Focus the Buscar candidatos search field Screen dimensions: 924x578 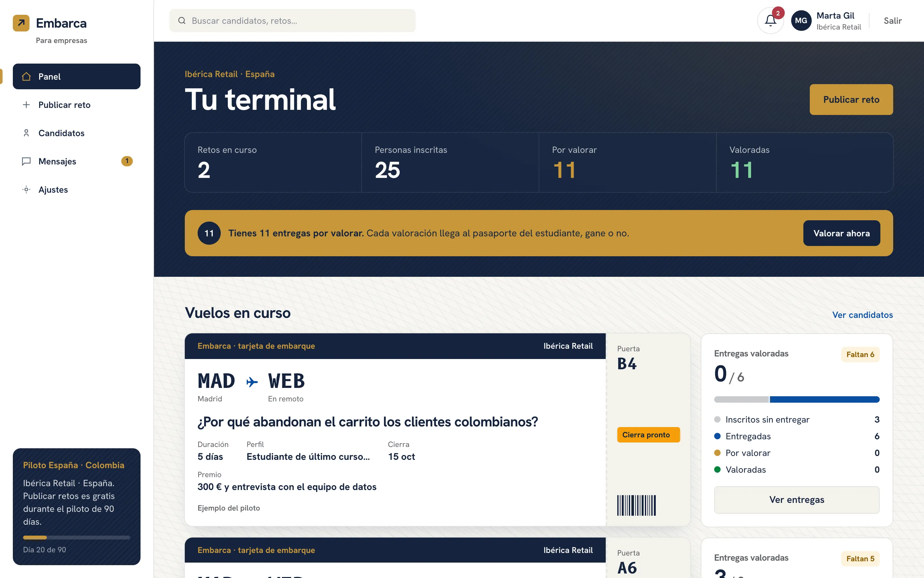pos(293,21)
